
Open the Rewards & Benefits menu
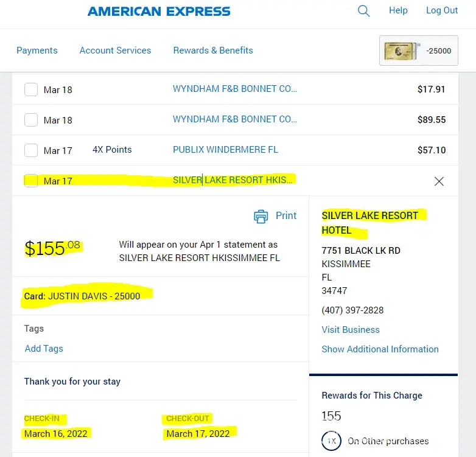pos(213,51)
